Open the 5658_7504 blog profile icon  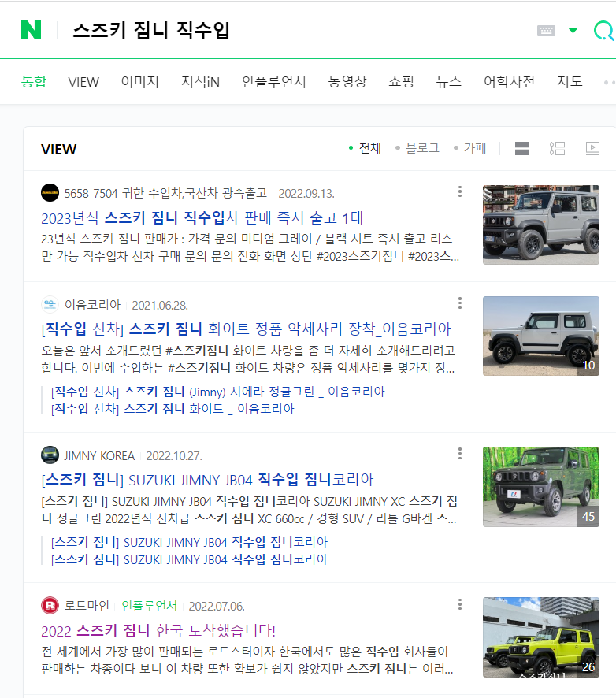pos(50,193)
